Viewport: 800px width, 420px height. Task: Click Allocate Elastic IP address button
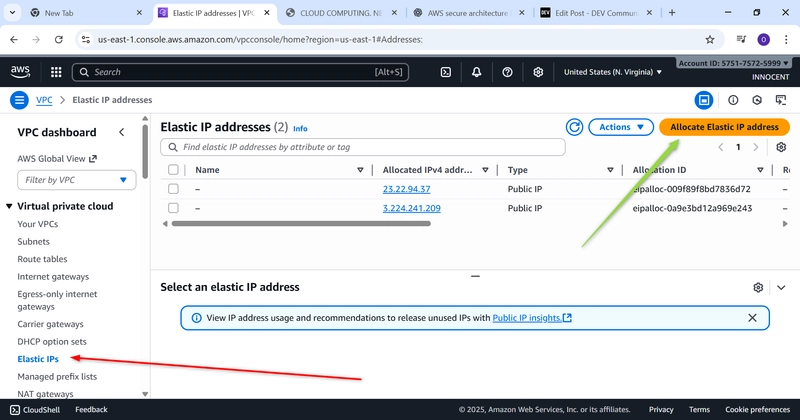(724, 127)
